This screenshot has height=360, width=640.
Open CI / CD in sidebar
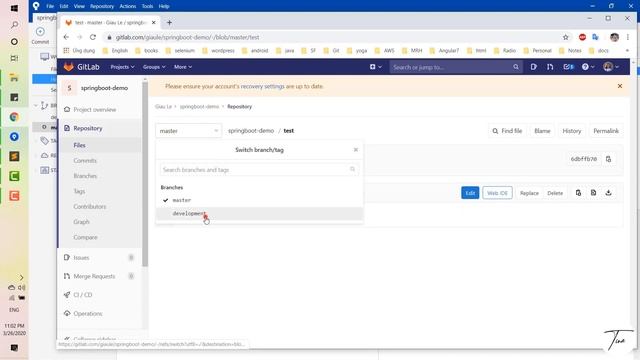click(x=83, y=295)
